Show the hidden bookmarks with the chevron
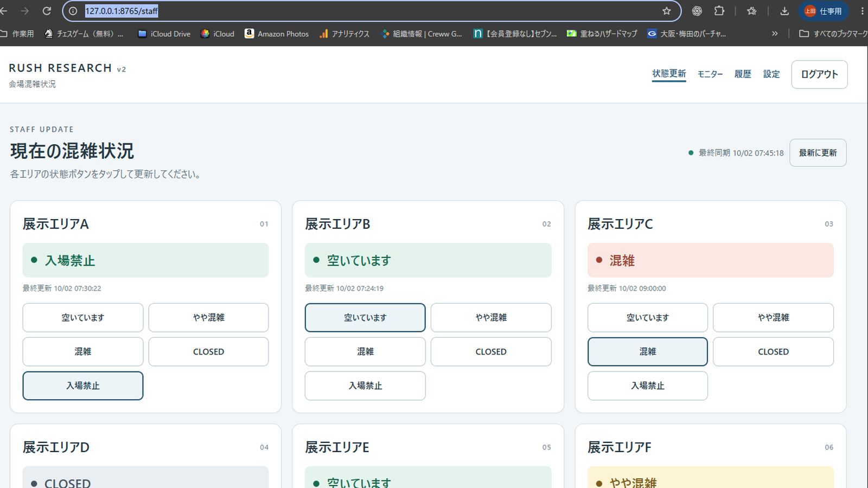868x488 pixels. pyautogui.click(x=775, y=34)
